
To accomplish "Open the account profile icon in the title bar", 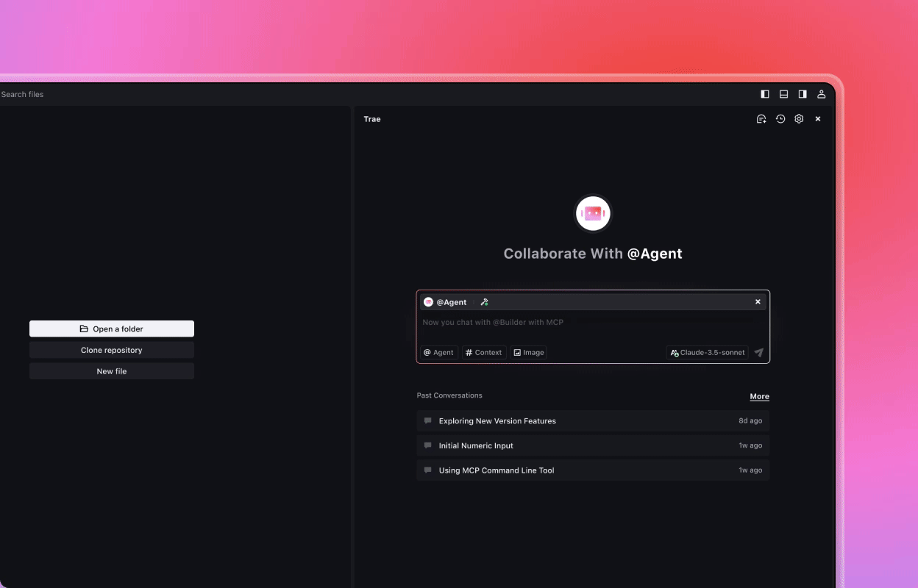I will tap(822, 94).
